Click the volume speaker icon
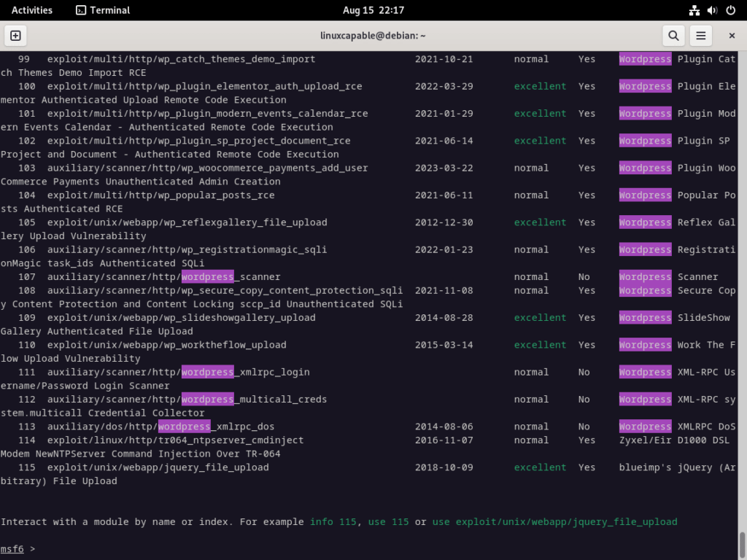Viewport: 747px width, 560px height. click(712, 10)
